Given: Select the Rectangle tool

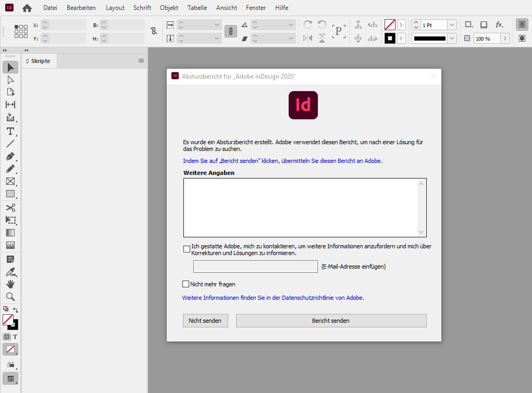Looking at the screenshot, I should [x=9, y=194].
